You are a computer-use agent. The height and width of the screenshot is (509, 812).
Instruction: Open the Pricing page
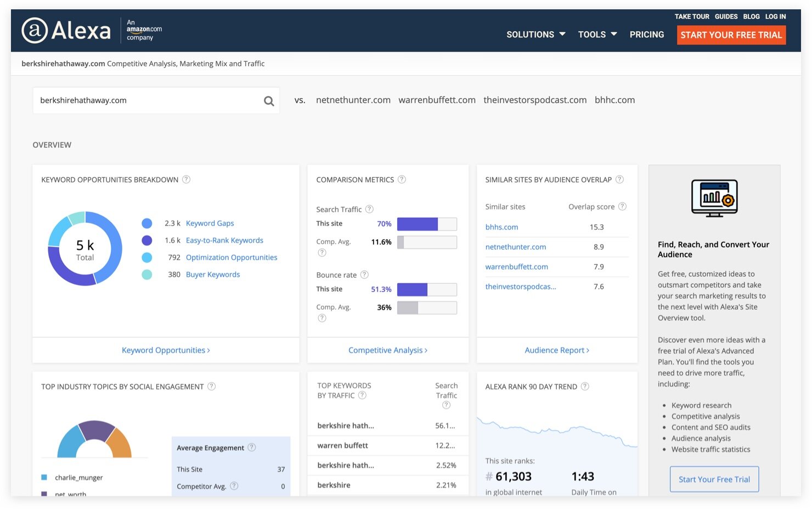[647, 35]
